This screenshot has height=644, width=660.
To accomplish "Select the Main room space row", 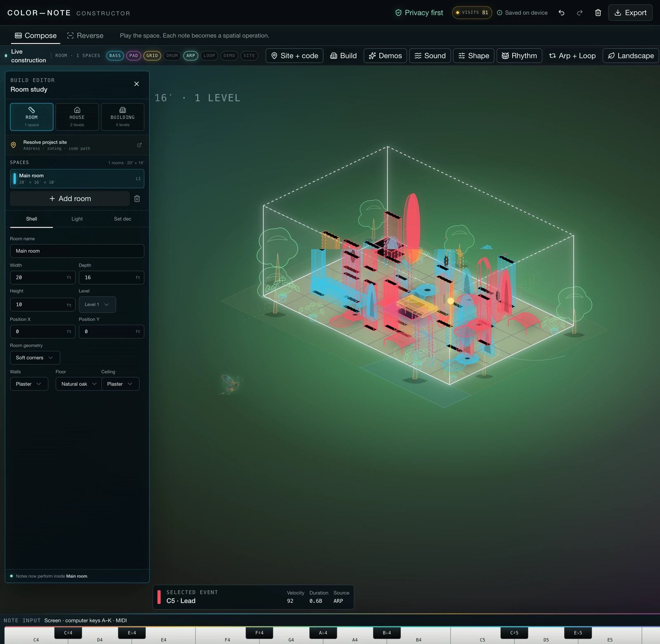I will click(77, 179).
